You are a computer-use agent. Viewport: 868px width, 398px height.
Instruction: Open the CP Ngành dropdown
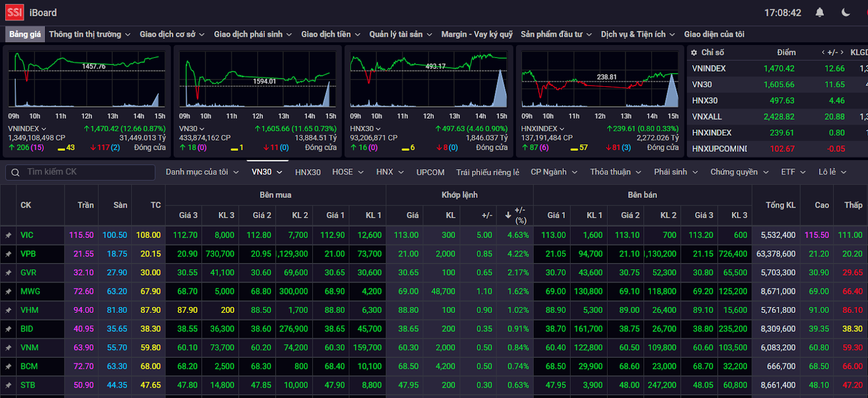click(x=554, y=172)
